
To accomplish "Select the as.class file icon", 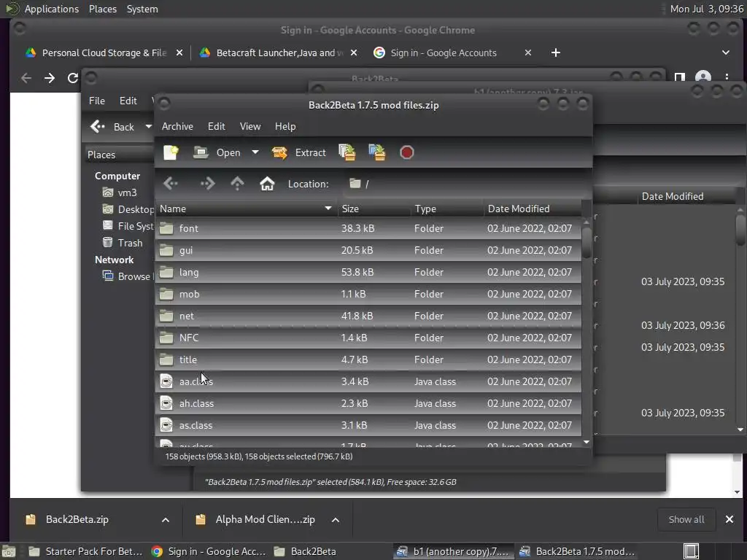I will pos(166,425).
